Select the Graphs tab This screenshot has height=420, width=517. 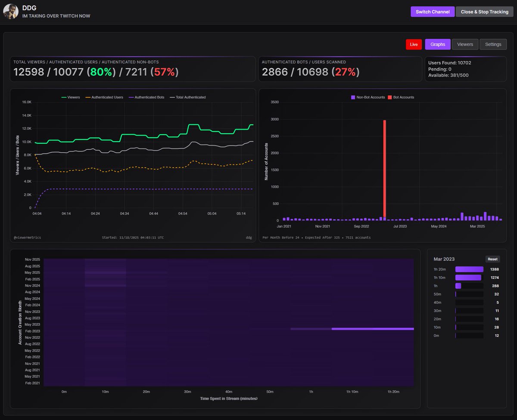click(438, 44)
